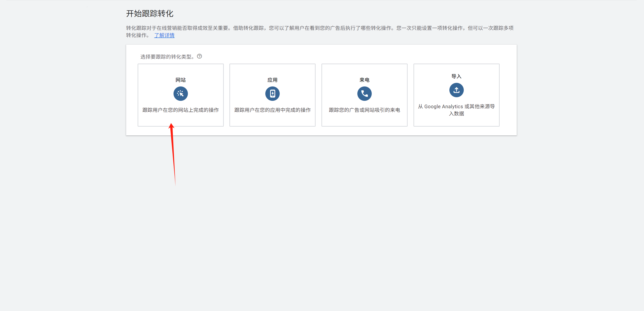Click the conversion tracking intro paragraph
The height and width of the screenshot is (311, 644).
(x=319, y=28)
